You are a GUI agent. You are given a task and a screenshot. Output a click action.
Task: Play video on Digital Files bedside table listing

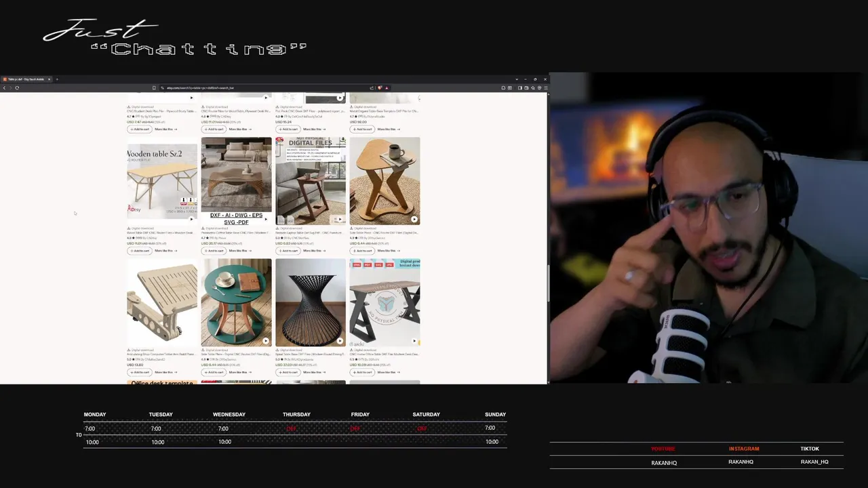click(340, 219)
